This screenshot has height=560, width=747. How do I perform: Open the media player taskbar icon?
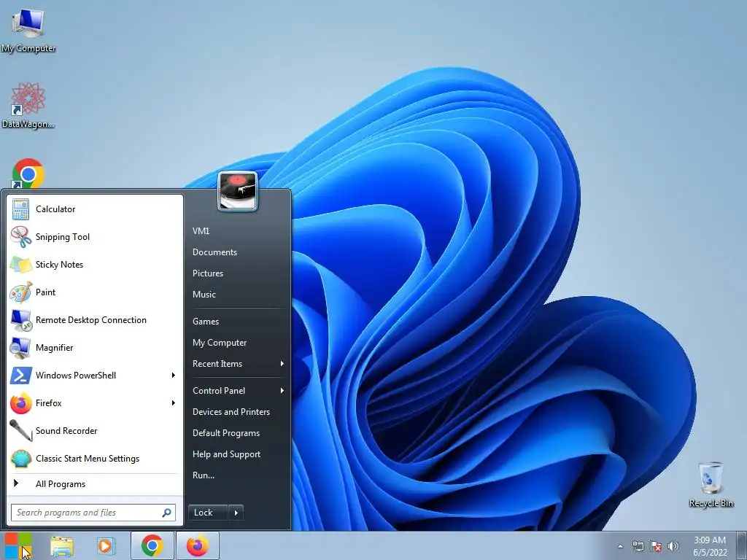(x=106, y=545)
